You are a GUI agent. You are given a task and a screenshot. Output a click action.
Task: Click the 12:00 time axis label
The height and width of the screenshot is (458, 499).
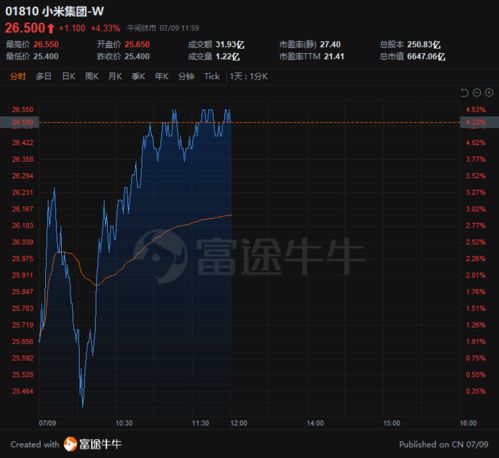coord(239,423)
